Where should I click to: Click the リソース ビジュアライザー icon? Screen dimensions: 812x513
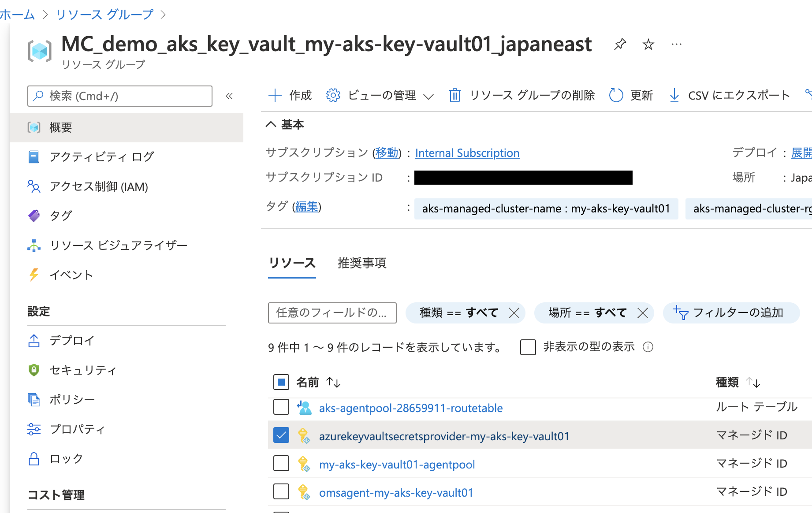coord(34,245)
